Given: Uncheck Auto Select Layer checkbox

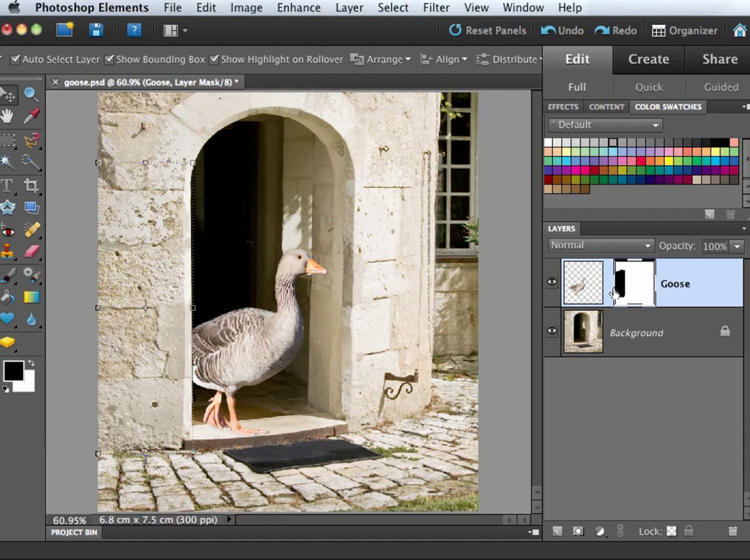Looking at the screenshot, I should (x=15, y=60).
